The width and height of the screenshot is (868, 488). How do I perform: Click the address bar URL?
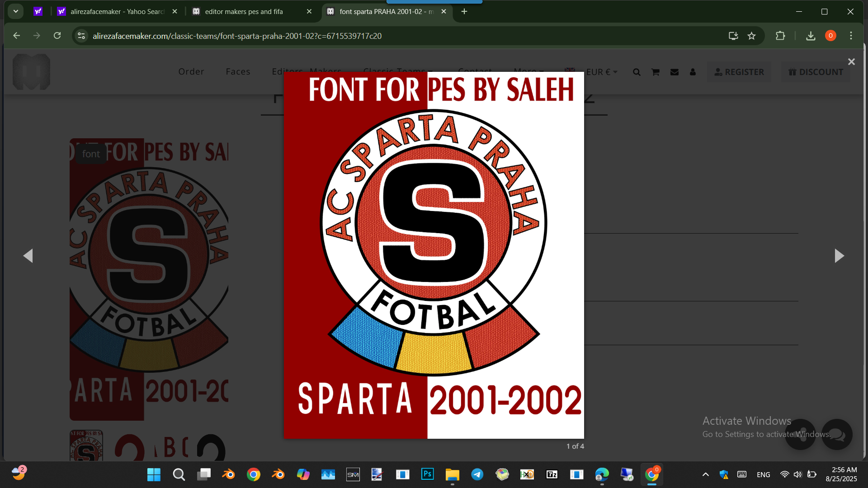[237, 36]
